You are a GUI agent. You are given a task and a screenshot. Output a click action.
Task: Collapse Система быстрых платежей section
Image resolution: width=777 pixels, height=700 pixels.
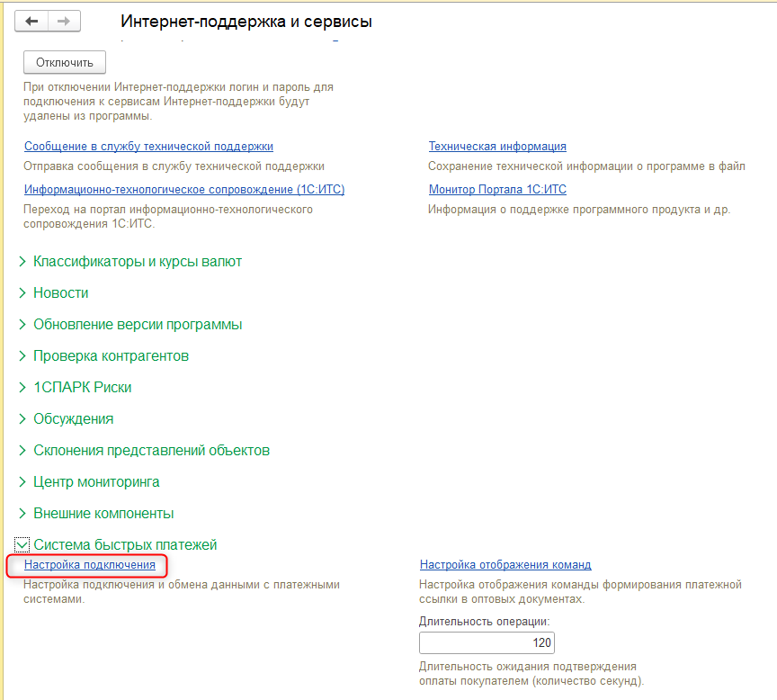pos(116,545)
